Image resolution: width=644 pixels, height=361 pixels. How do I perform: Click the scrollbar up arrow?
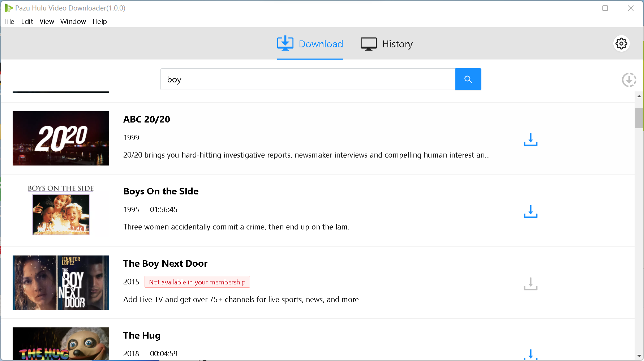coord(639,96)
